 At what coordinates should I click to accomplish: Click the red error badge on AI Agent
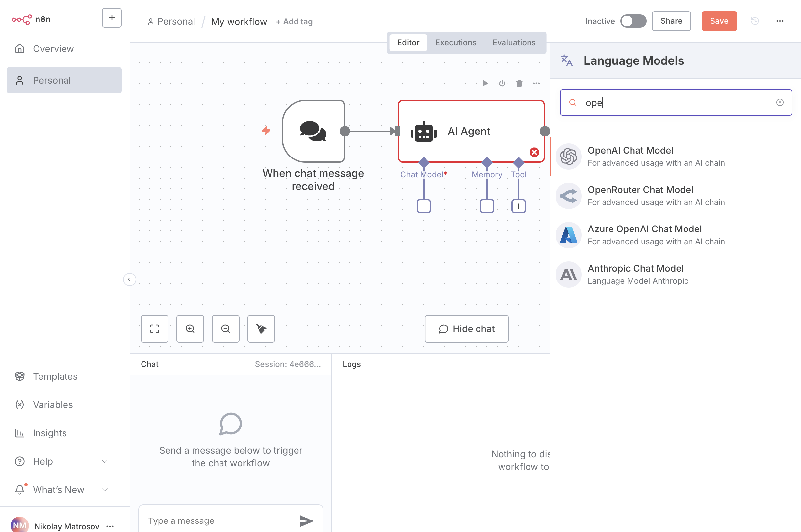[x=534, y=152]
